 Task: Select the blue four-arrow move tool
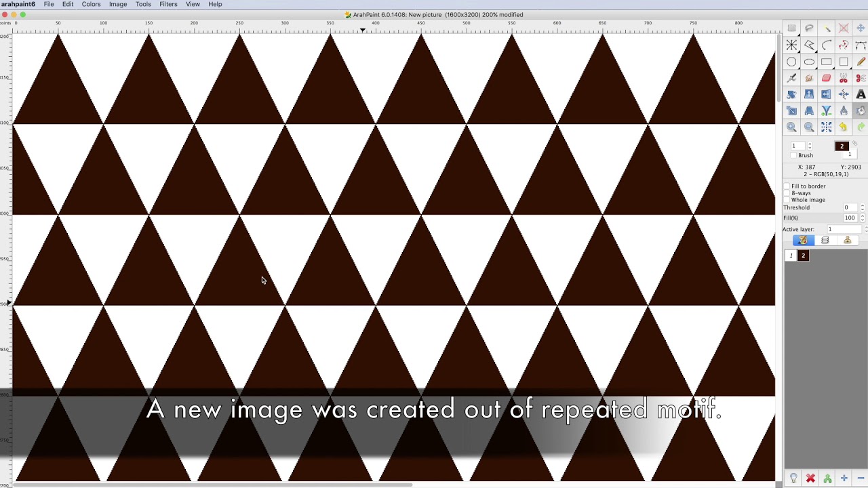pyautogui.click(x=861, y=28)
